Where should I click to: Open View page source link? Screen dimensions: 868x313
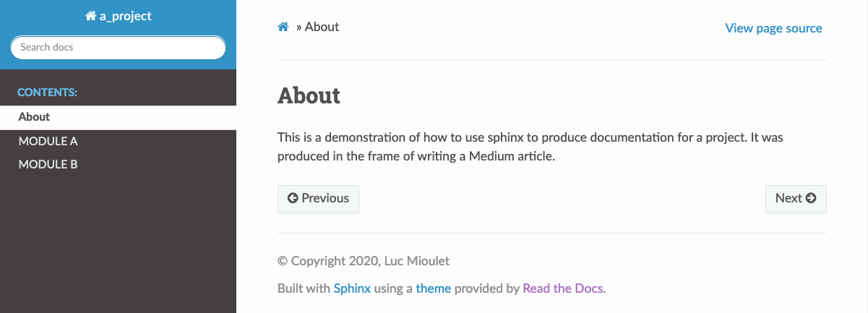tap(773, 28)
